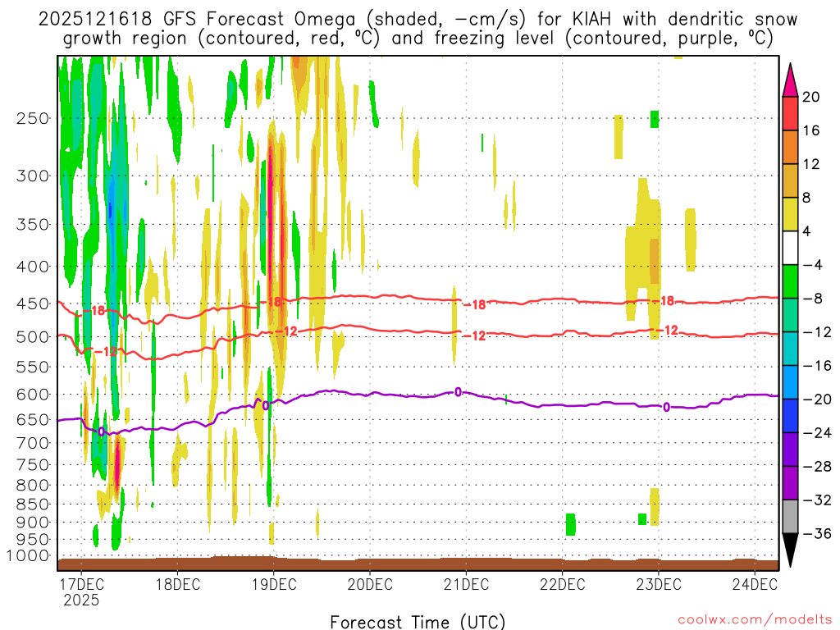Select the 450 pressure level label
Image resolution: width=840 pixels, height=630 pixels.
click(33, 304)
